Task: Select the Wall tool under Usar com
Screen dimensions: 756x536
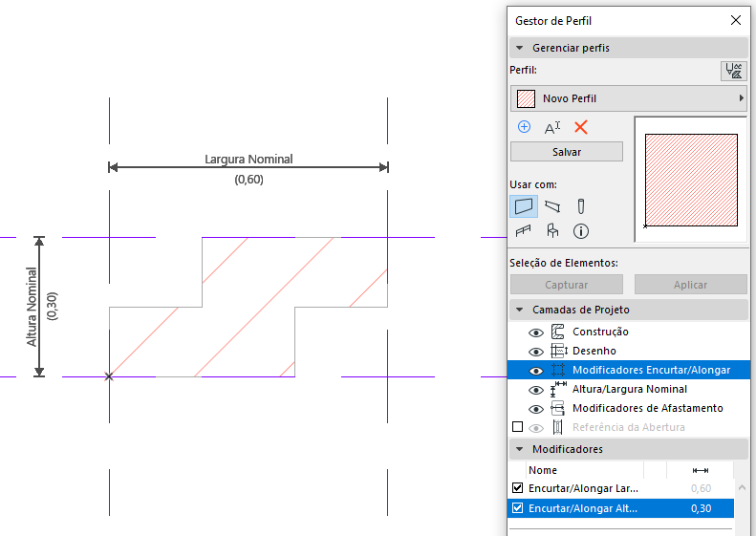Action: (x=524, y=206)
